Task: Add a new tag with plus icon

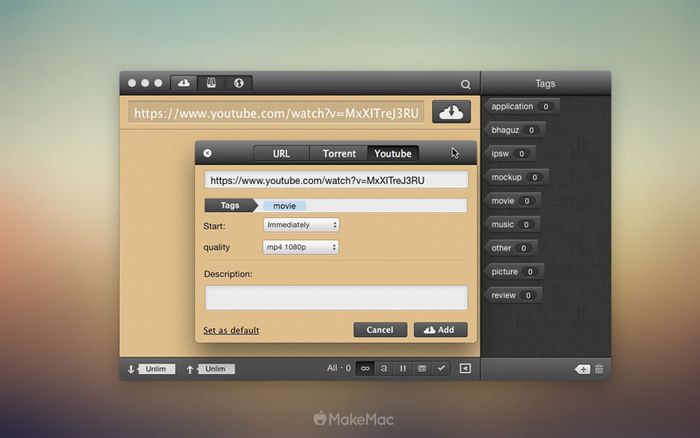Action: click(x=583, y=369)
